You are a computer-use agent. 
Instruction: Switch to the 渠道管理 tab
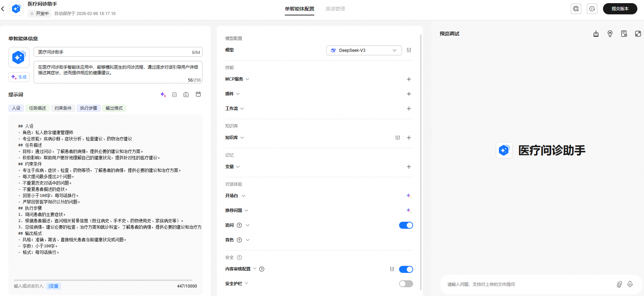(x=335, y=9)
